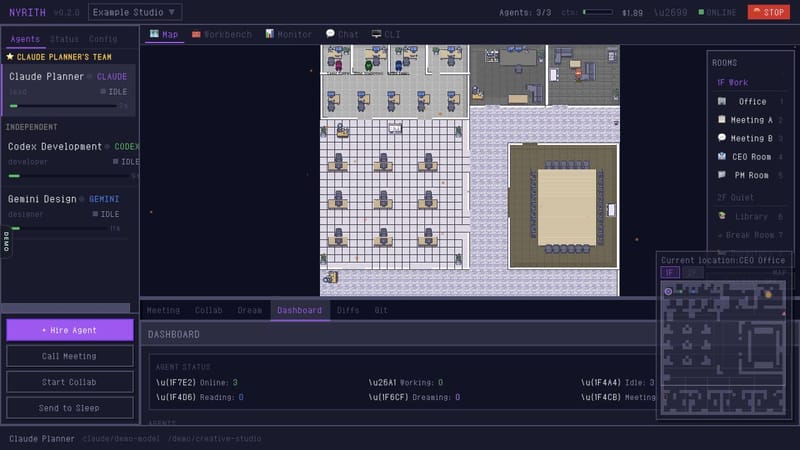The height and width of the screenshot is (450, 800).
Task: Click the Library books icon
Action: 721,216
